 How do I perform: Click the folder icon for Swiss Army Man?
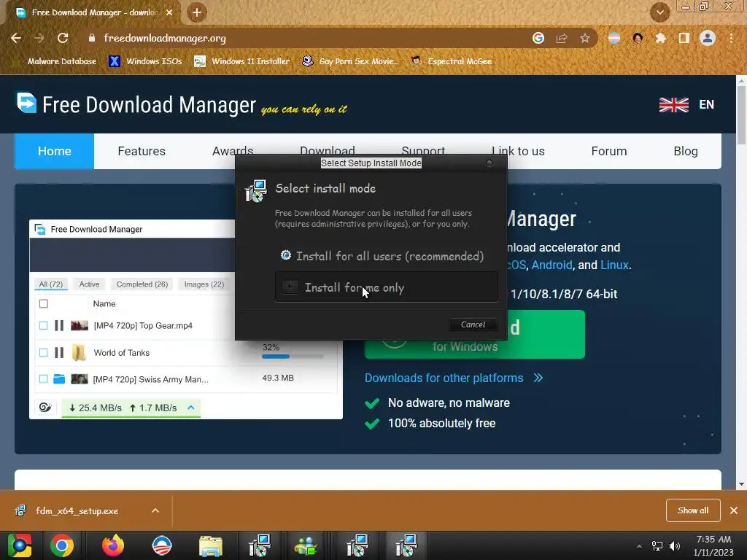59,379
